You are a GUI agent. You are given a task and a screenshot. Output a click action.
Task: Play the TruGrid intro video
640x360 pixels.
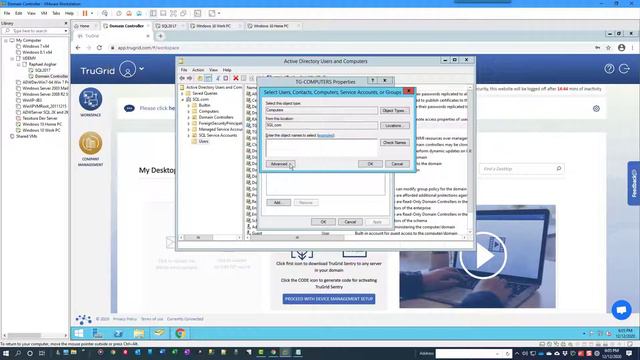483,256
